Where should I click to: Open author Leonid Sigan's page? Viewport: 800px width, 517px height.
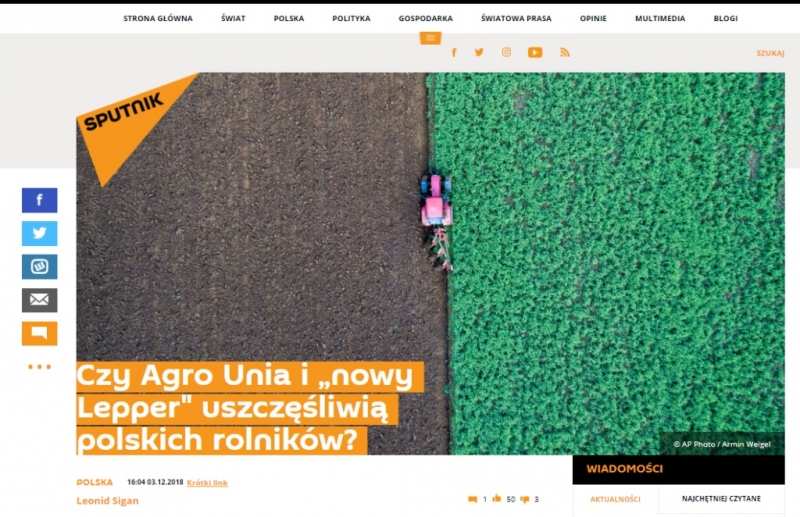tap(107, 501)
